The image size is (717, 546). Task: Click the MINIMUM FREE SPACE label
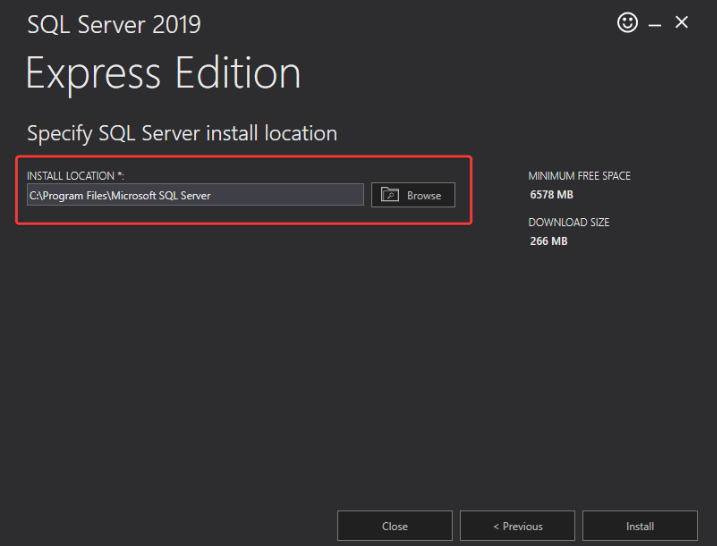[579, 176]
